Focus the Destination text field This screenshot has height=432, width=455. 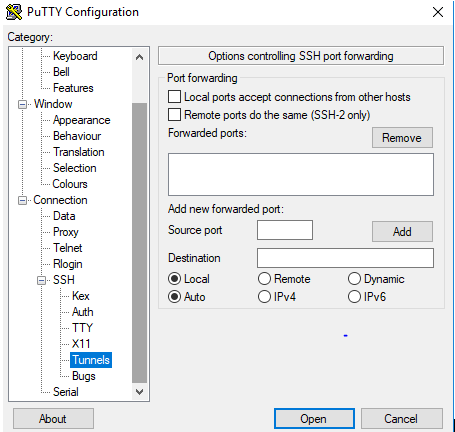[x=345, y=258]
